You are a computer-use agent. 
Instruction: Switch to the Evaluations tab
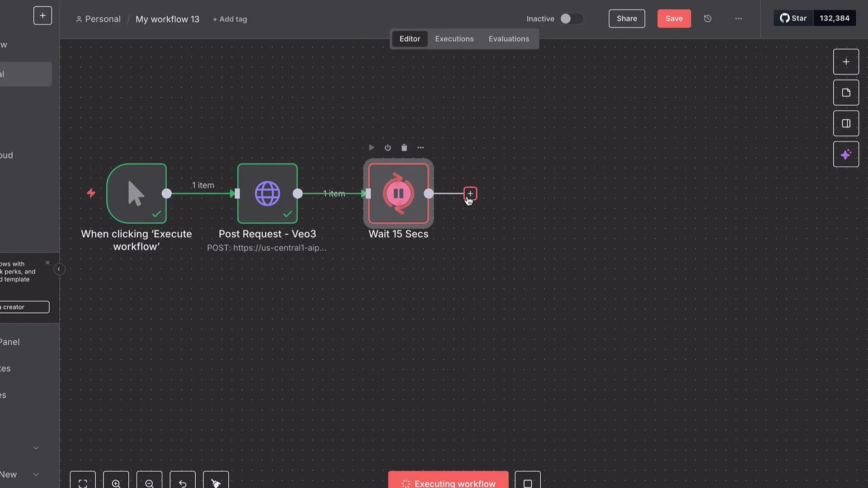click(509, 39)
